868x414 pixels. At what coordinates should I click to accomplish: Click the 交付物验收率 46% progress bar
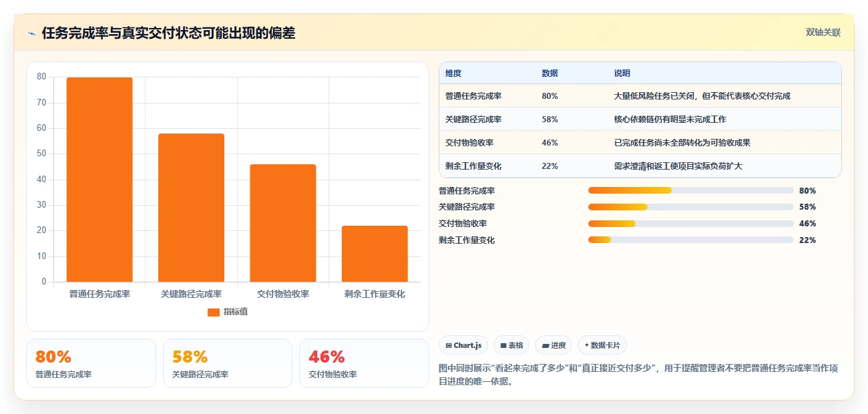[x=690, y=224]
